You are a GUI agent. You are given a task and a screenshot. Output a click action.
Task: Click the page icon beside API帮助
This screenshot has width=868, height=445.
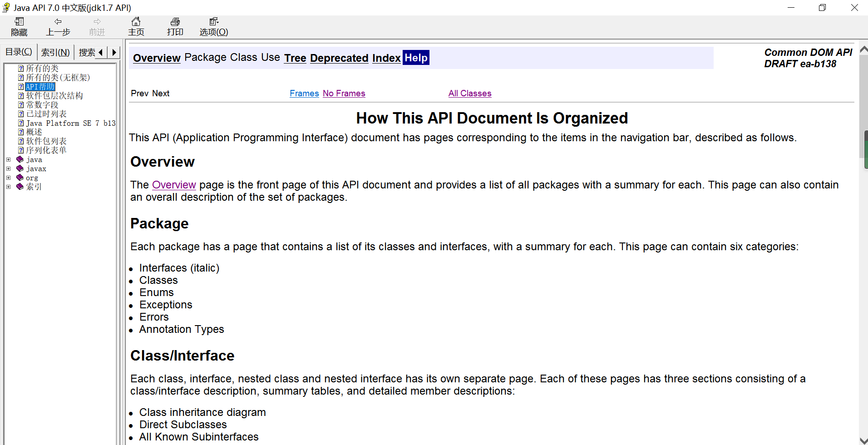(21, 86)
